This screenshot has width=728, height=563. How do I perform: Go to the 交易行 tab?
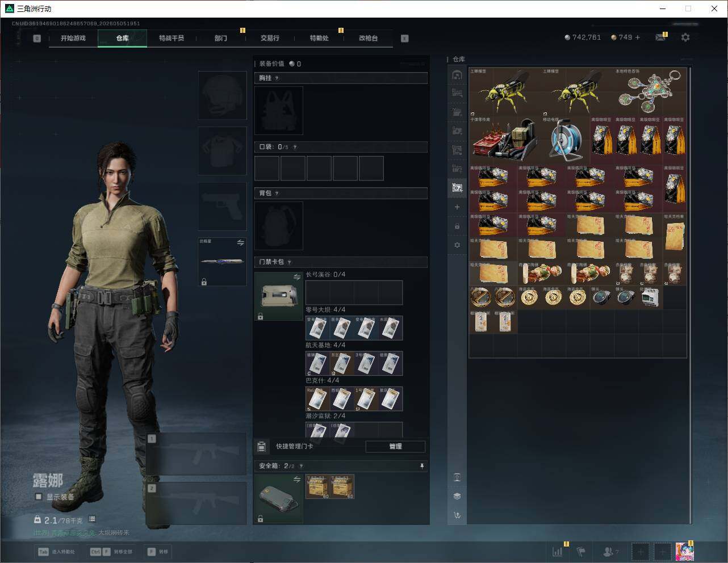(x=270, y=38)
